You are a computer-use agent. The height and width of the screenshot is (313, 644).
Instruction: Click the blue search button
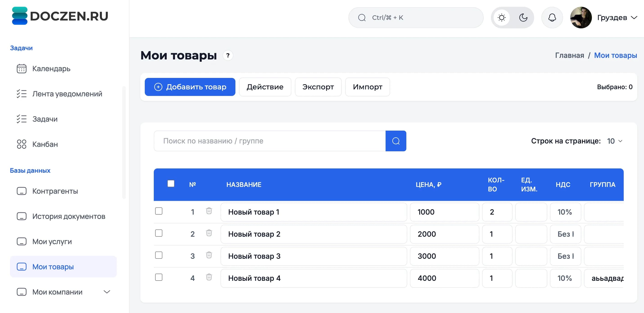[396, 141]
